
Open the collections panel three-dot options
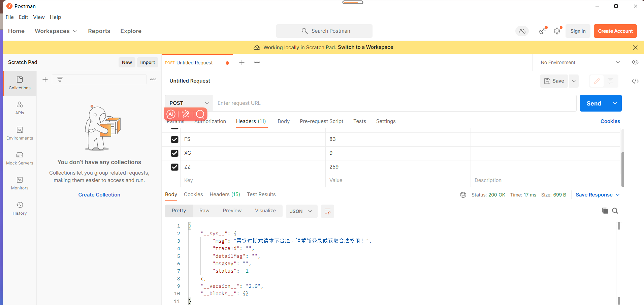[153, 80]
